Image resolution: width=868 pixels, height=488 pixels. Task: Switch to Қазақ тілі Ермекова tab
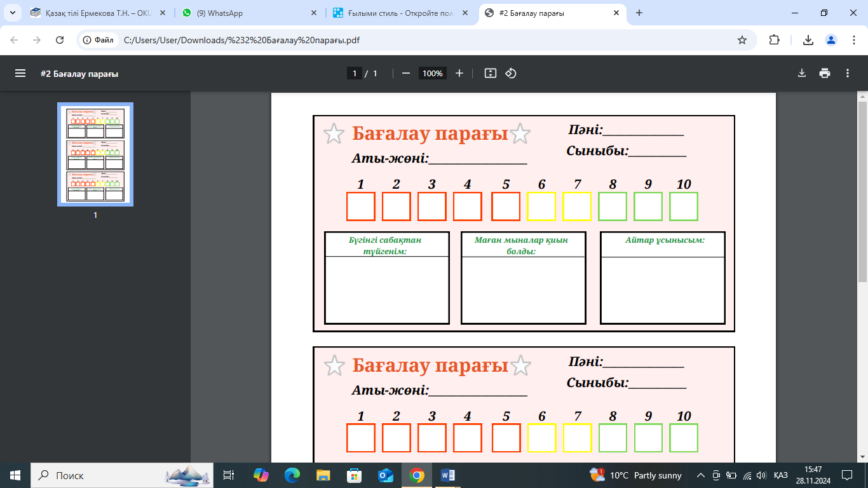pos(98,13)
